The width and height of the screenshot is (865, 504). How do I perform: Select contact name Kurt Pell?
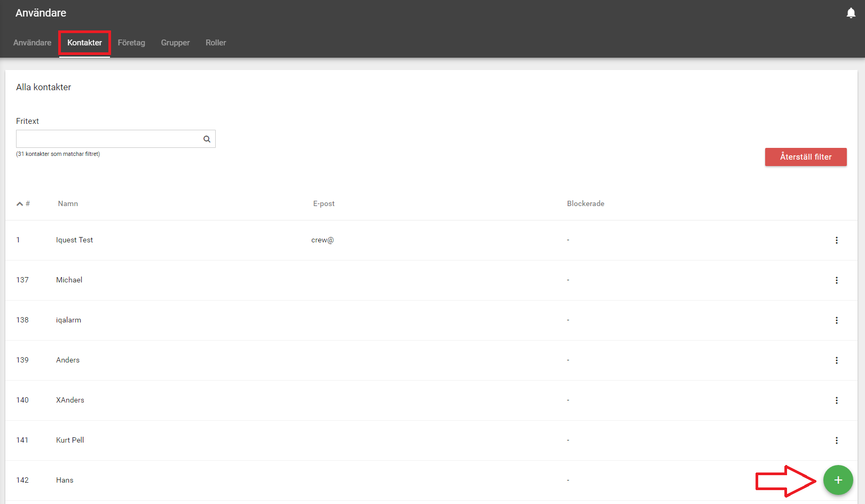(70, 440)
